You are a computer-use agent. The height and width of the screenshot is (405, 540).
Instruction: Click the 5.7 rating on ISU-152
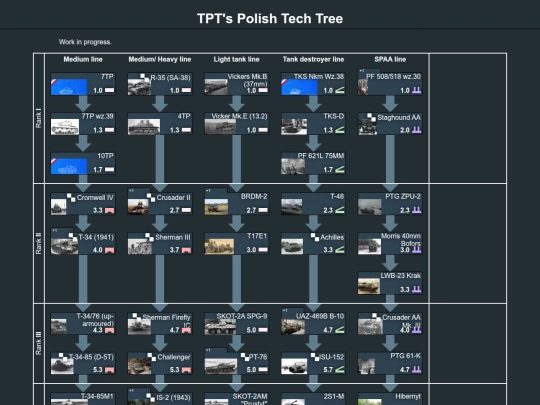pos(328,370)
